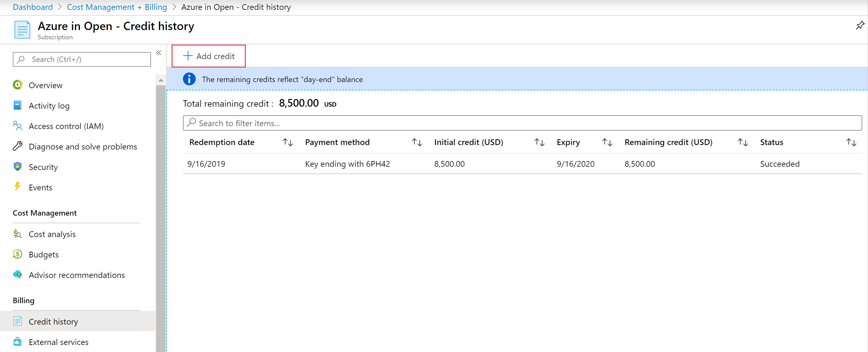
Task: Sort by Payment method column
Action: [x=417, y=142]
